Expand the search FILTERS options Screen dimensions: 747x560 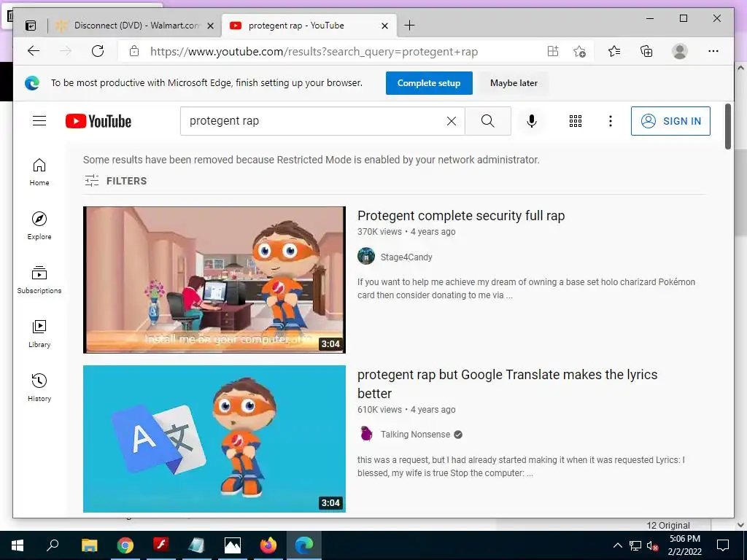(x=116, y=181)
